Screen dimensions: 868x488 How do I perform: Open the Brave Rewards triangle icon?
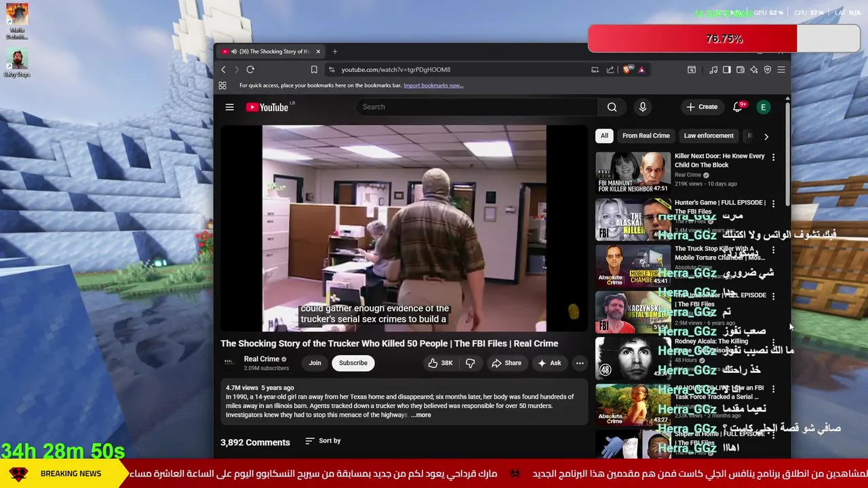641,69
